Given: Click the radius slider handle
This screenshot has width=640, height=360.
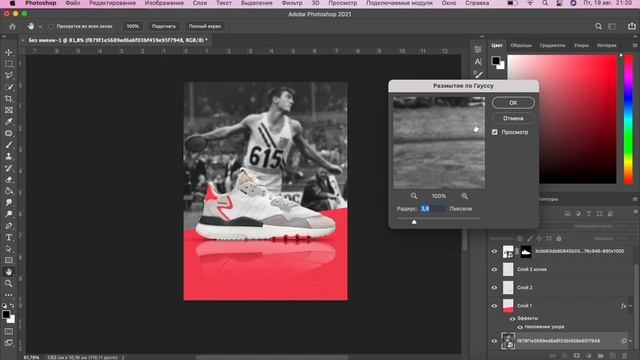Looking at the screenshot, I should (x=414, y=222).
